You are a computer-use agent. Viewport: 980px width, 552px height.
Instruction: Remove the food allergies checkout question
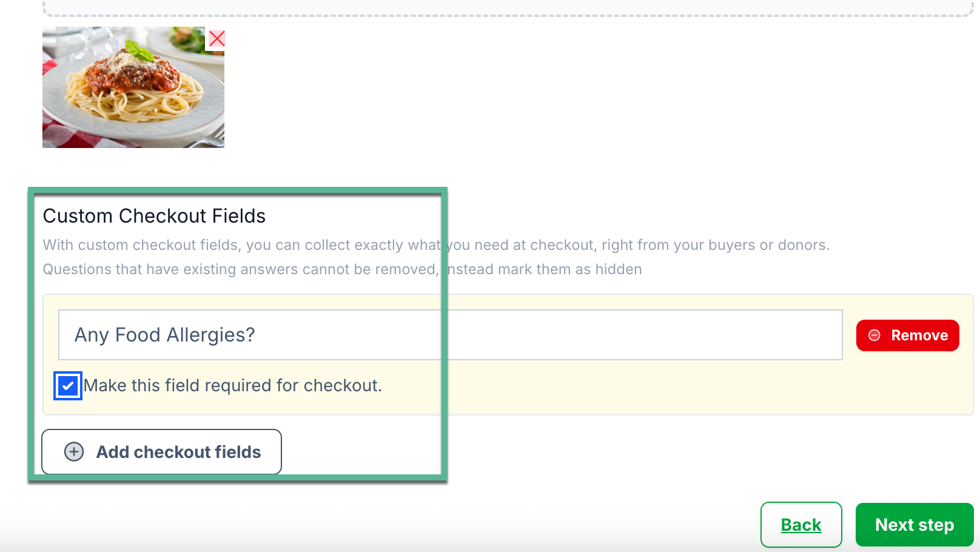(907, 335)
